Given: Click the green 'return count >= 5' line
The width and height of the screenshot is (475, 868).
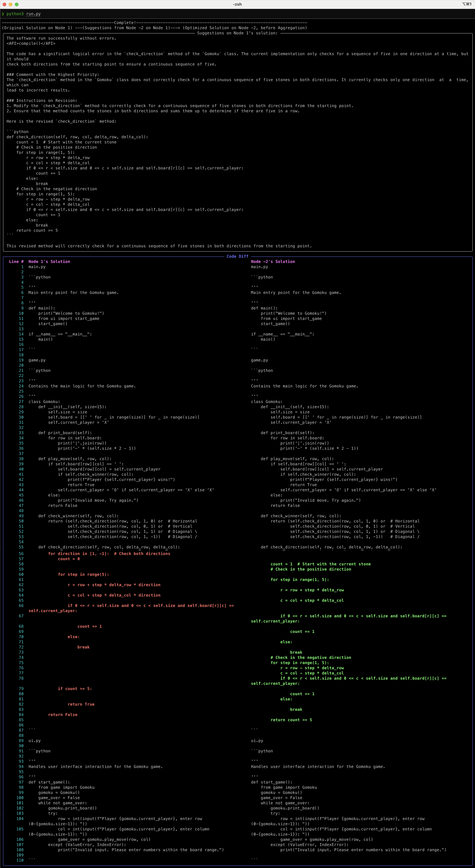Looking at the screenshot, I should tap(291, 720).
